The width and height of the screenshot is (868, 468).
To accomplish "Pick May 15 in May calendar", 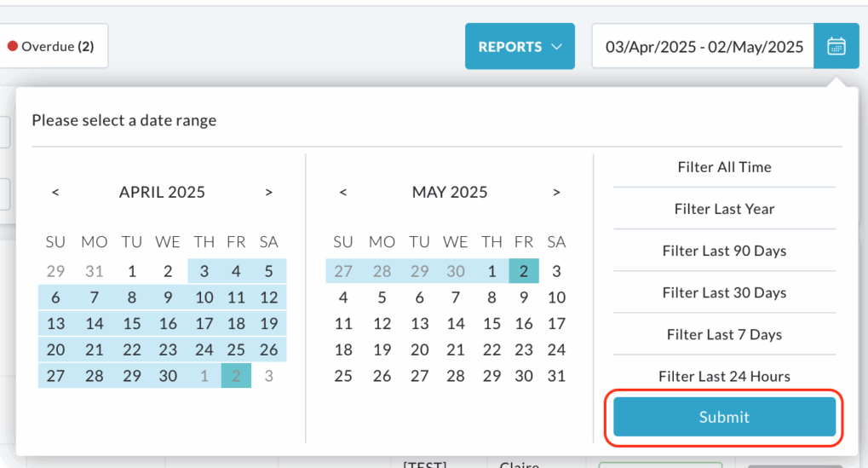I will coord(491,323).
